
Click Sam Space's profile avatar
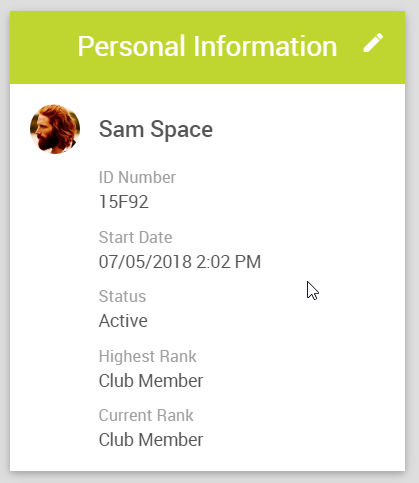tap(55, 129)
